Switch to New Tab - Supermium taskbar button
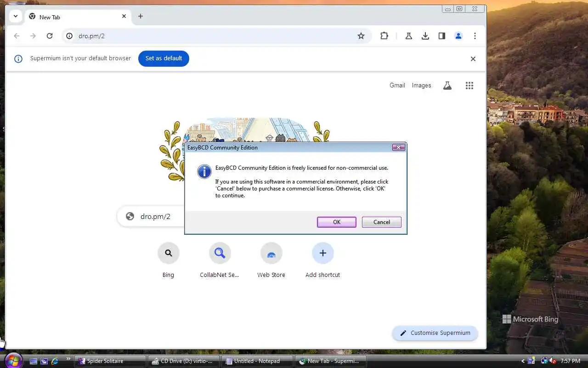This screenshot has height=368, width=588. pos(331,361)
